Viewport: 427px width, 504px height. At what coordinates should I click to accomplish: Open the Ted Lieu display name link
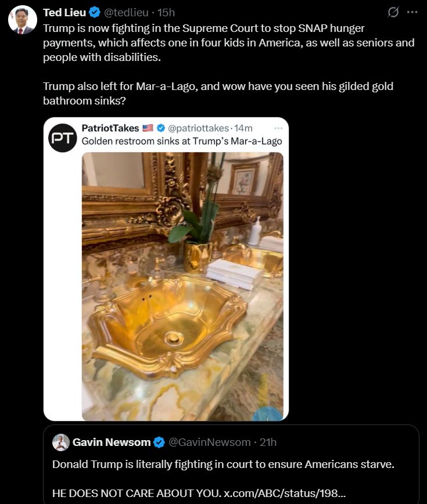pos(64,13)
